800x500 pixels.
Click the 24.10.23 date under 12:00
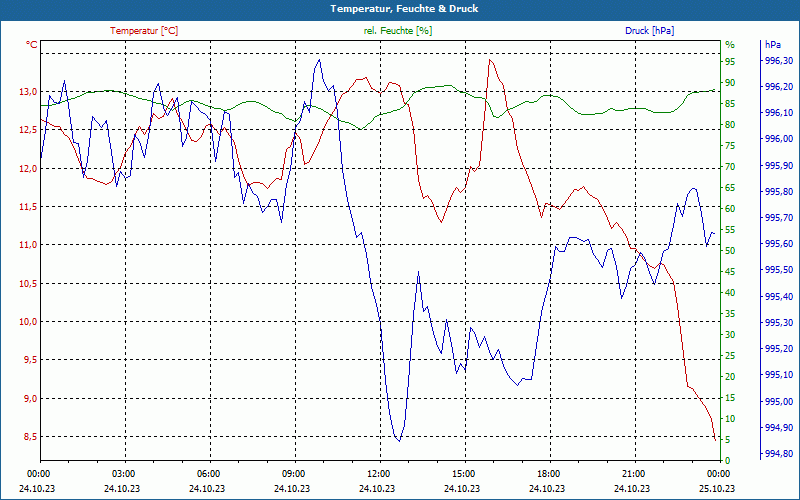point(377,489)
